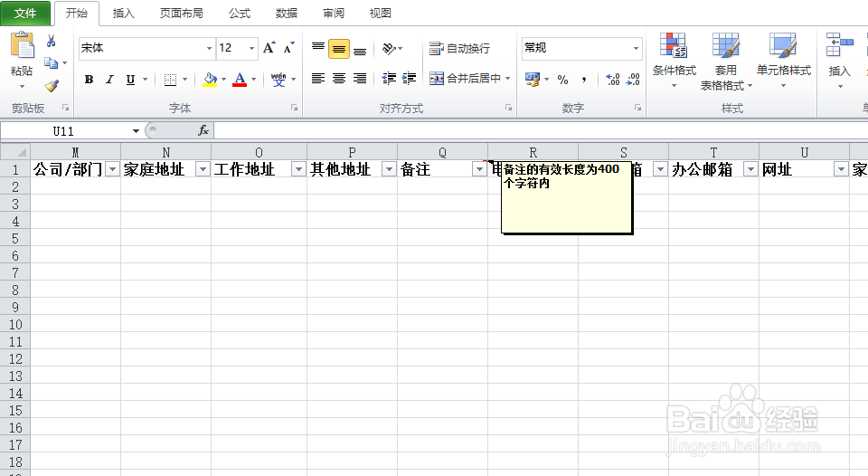868x476 pixels.
Task: Open the number format 常规 dropdown
Action: (x=636, y=48)
